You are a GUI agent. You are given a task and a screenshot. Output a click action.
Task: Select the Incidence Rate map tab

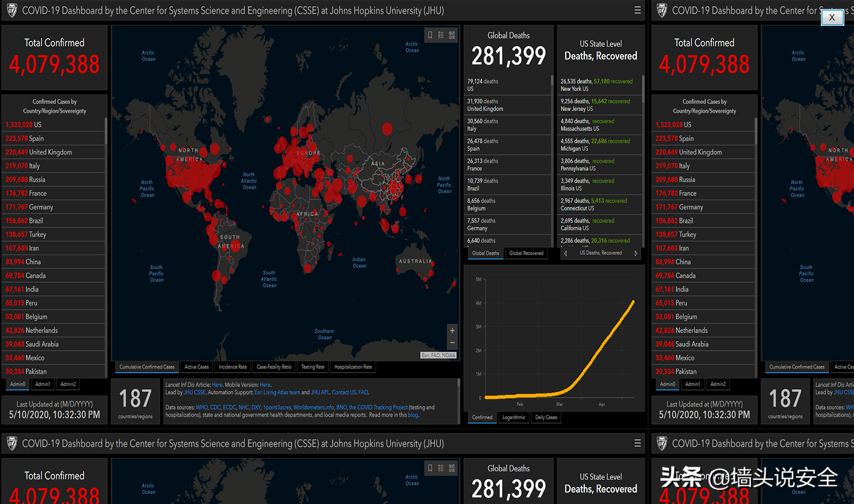point(233,367)
